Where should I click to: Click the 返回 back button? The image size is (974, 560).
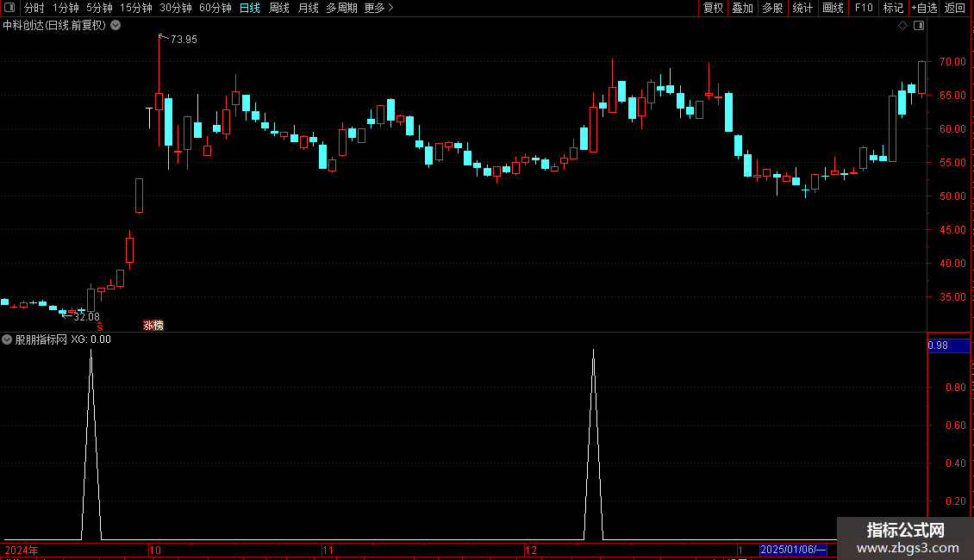click(955, 8)
